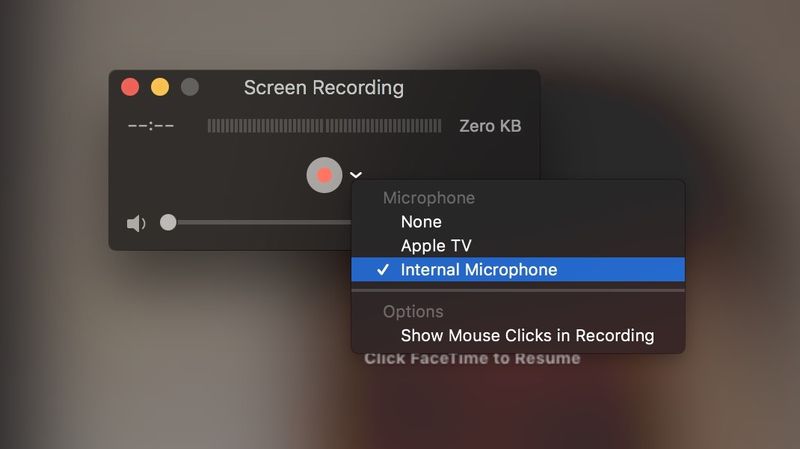Choose None as the microphone
This screenshot has width=800, height=449.
click(x=518, y=222)
